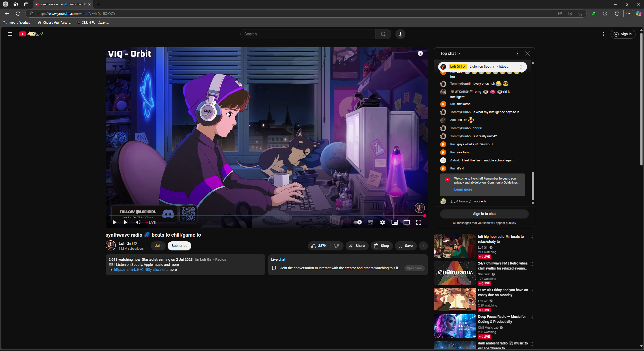Add page to favorites star icon
This screenshot has height=351, width=644.
(580, 14)
